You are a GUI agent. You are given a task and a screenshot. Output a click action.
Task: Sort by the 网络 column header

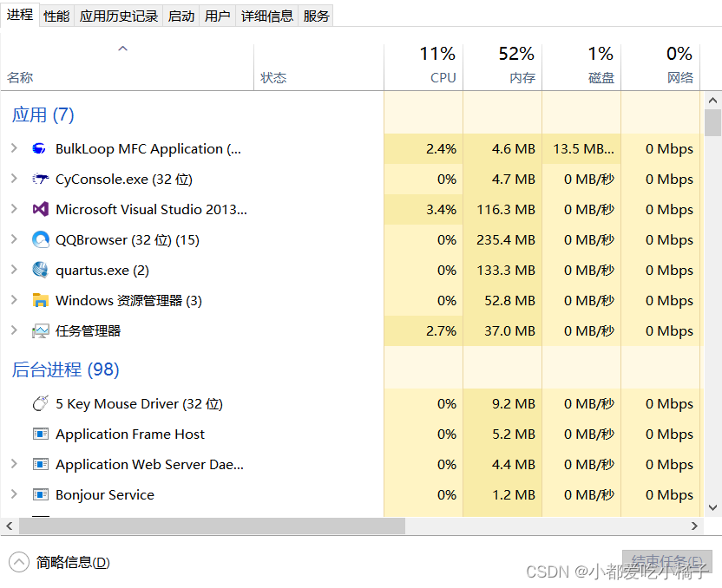[x=660, y=67]
